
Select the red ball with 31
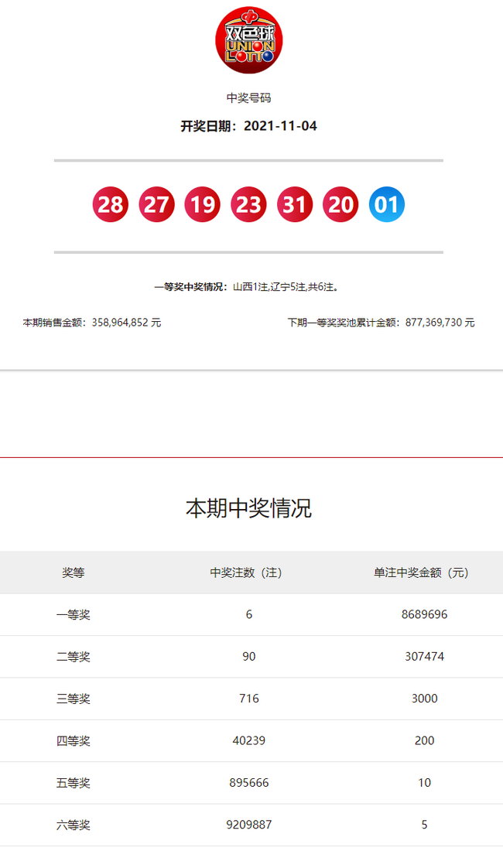[295, 205]
